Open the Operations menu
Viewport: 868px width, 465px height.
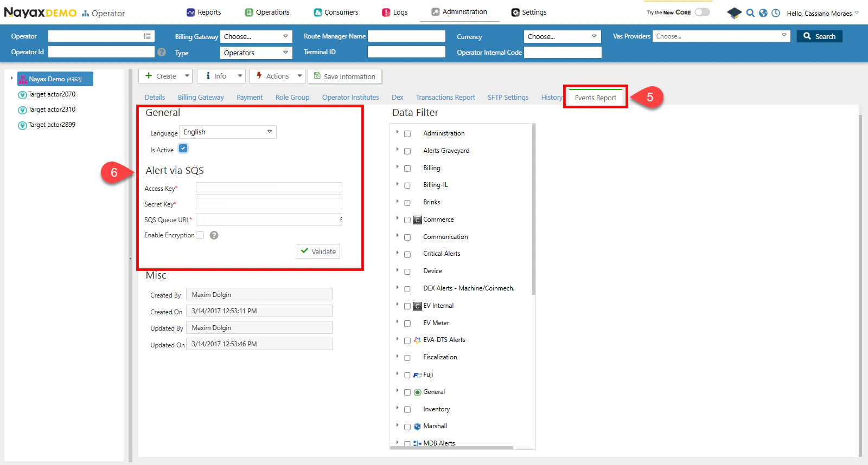[x=267, y=12]
